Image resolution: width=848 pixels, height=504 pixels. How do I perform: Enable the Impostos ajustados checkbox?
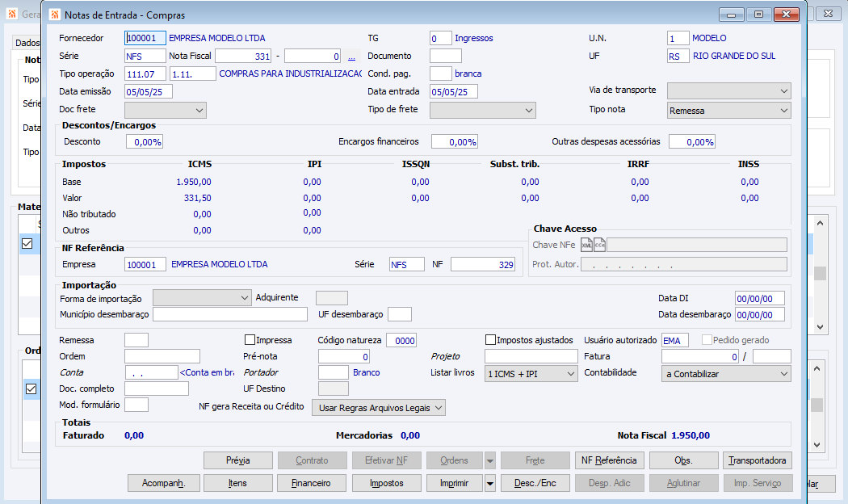491,340
